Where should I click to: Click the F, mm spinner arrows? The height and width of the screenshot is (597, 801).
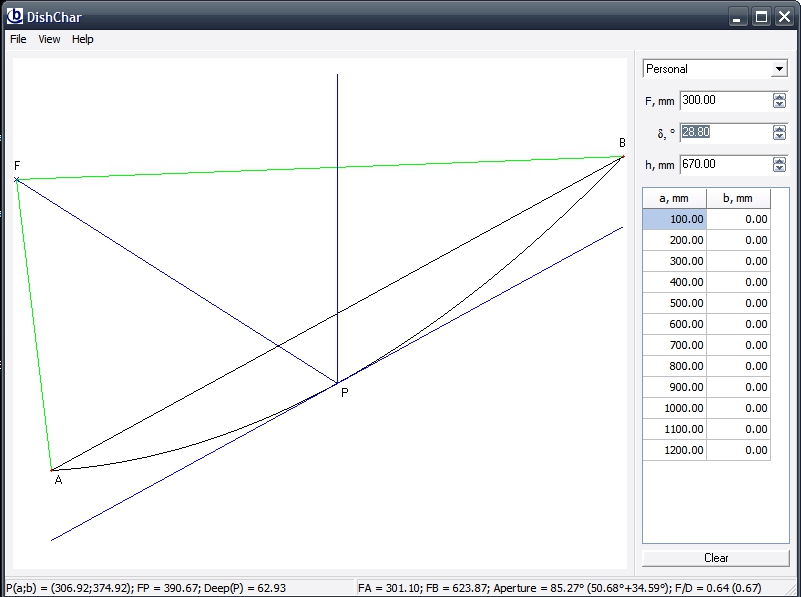coord(779,100)
